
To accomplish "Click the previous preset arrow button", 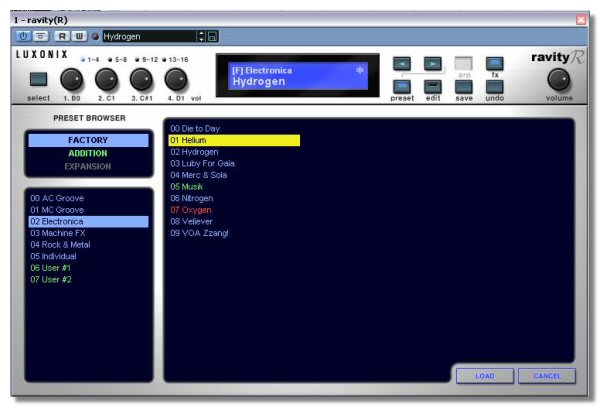I will 402,63.
